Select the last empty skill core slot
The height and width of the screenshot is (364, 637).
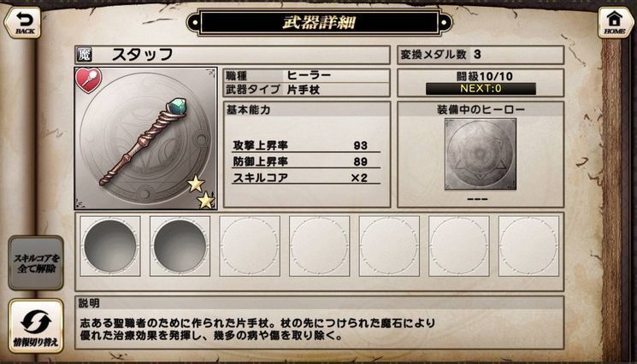click(x=529, y=246)
